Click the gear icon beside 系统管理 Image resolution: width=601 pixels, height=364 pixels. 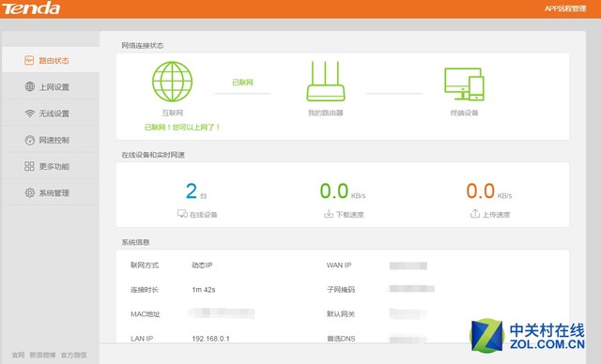click(29, 192)
